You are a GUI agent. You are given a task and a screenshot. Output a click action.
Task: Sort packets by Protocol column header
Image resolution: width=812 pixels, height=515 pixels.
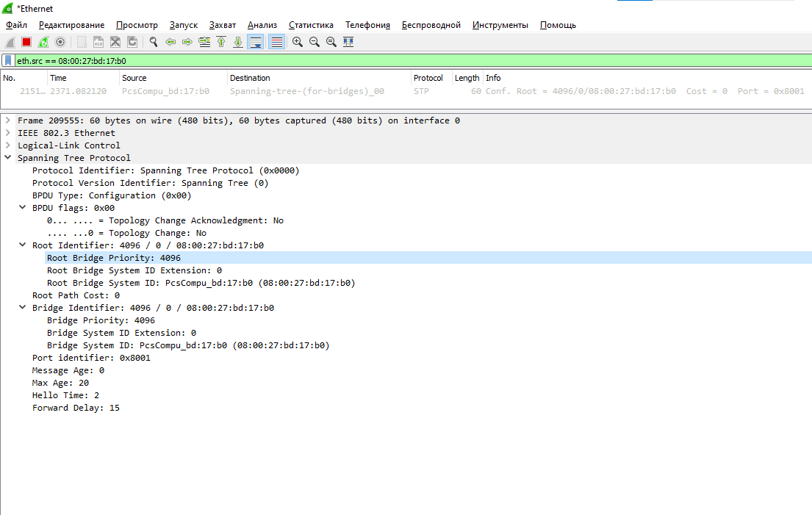point(428,78)
